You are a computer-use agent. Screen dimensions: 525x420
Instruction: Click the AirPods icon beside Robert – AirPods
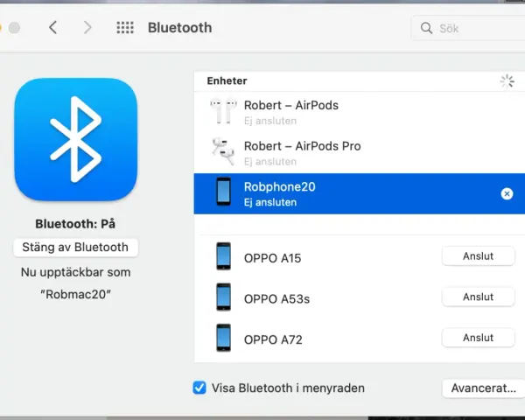pyautogui.click(x=223, y=111)
